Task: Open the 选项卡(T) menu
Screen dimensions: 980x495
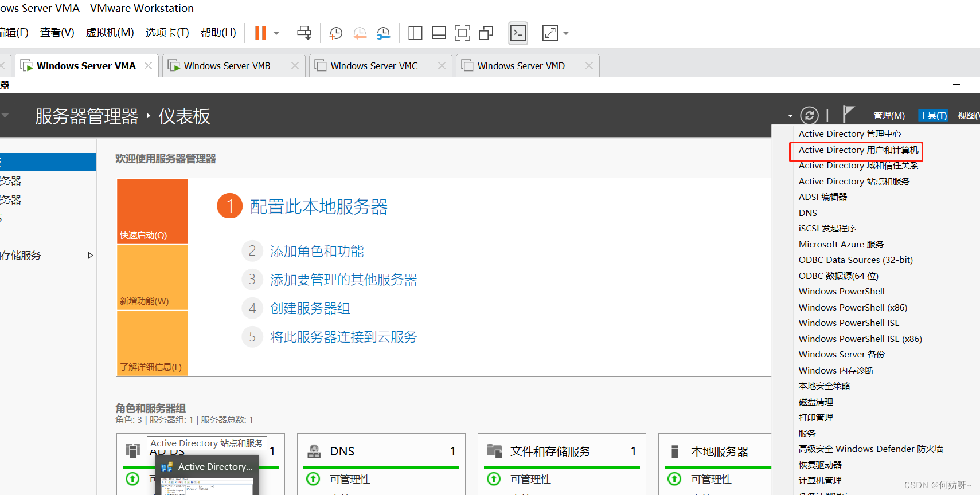Action: click(167, 33)
